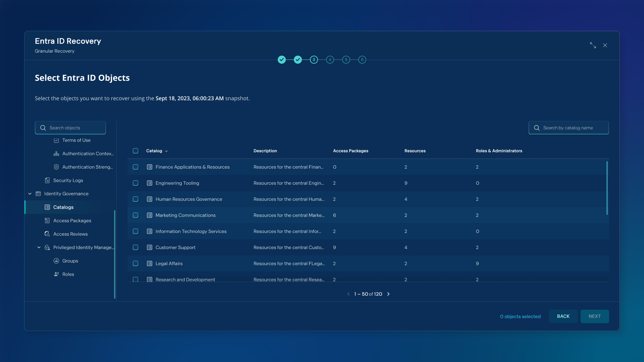Click the Customer Support catalog name

click(x=175, y=248)
